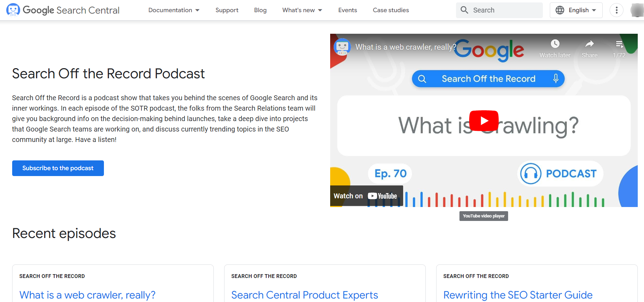The image size is (644, 302).
Task: Click the Watch later clock icon
Action: tap(555, 44)
